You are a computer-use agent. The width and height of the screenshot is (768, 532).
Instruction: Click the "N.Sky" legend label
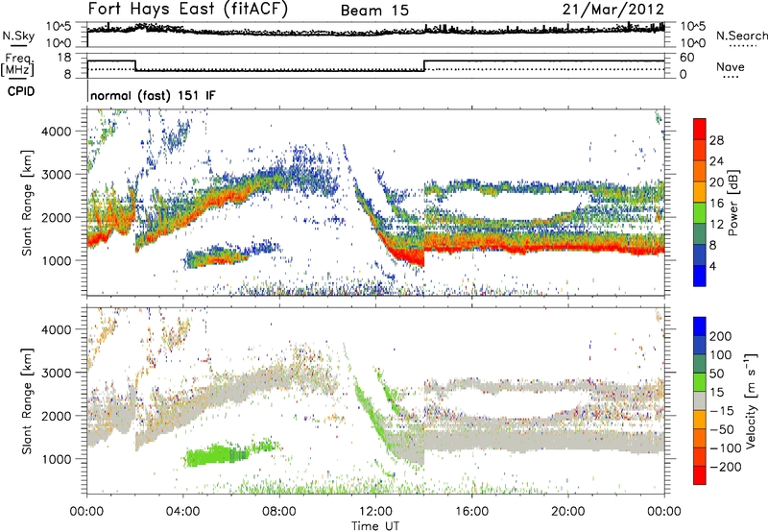pos(18,36)
